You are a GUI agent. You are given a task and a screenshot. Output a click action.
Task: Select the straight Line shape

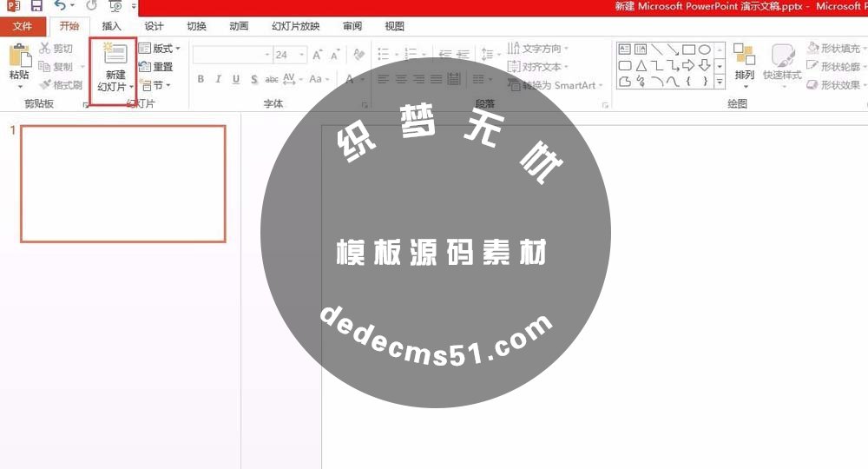[x=656, y=50]
